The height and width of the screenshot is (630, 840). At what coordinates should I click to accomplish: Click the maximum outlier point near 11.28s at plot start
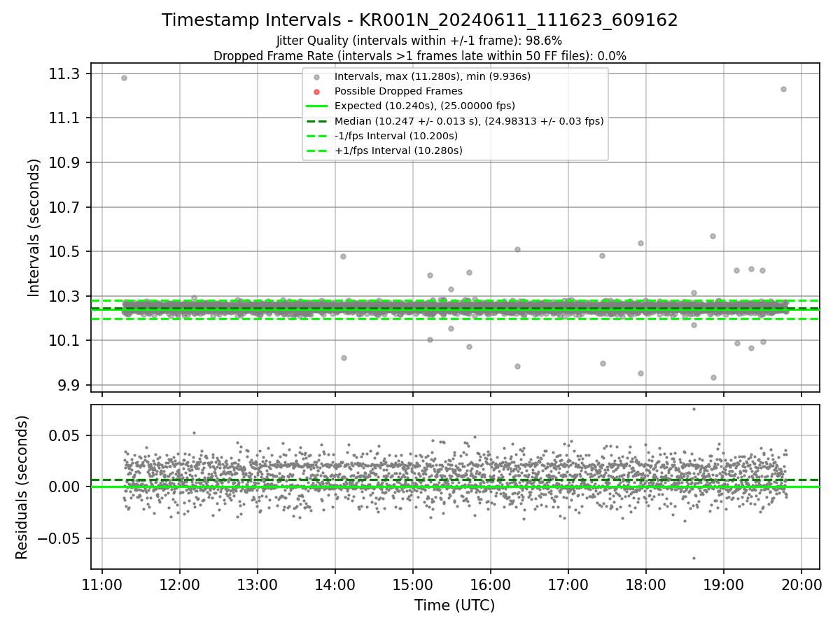click(x=124, y=78)
